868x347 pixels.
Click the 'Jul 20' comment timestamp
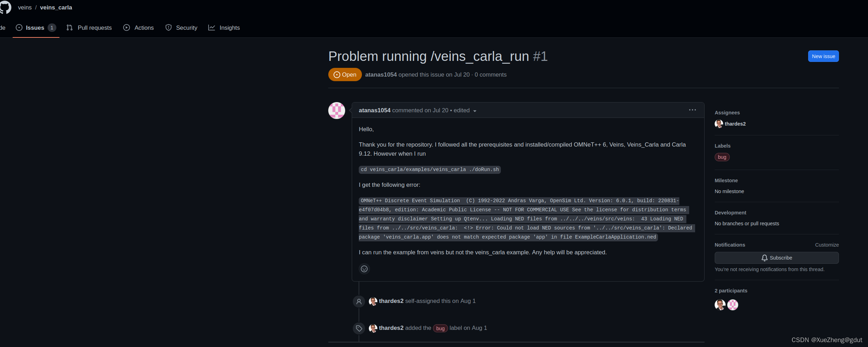click(440, 110)
